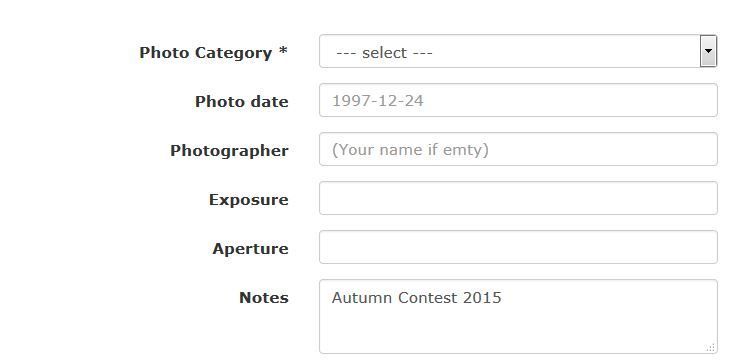The height and width of the screenshot is (364, 729).
Task: Click the 'Aperture' label
Action: (x=251, y=248)
